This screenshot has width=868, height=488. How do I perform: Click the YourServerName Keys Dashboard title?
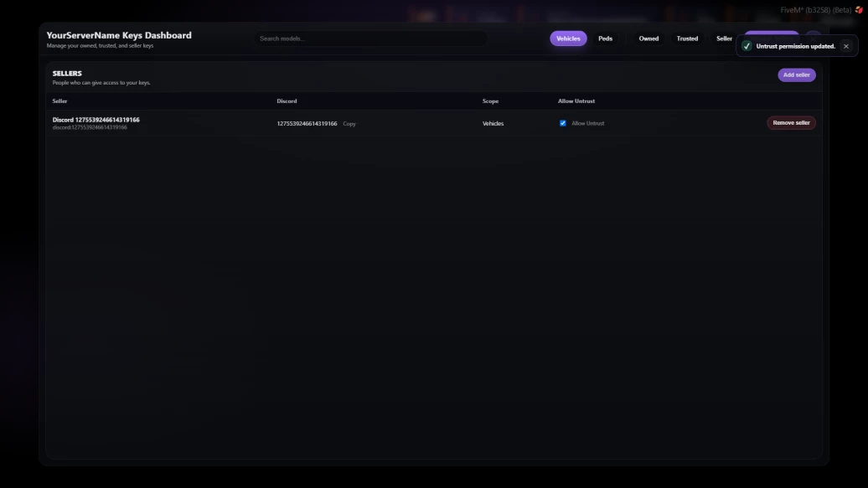(x=119, y=35)
